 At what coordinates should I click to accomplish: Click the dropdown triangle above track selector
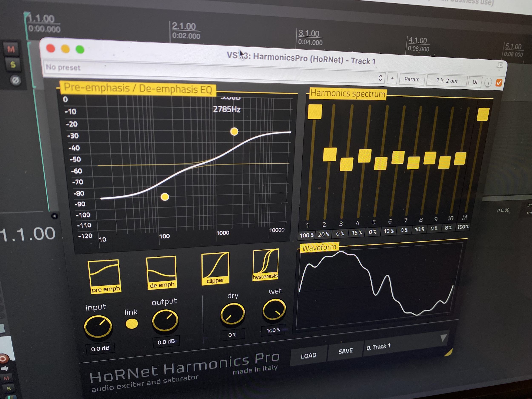click(x=443, y=338)
